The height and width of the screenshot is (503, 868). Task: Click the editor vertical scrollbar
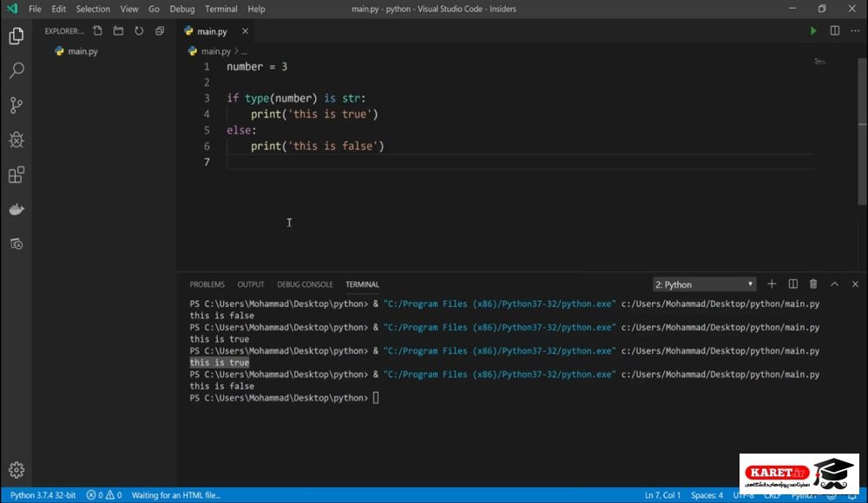863,133
